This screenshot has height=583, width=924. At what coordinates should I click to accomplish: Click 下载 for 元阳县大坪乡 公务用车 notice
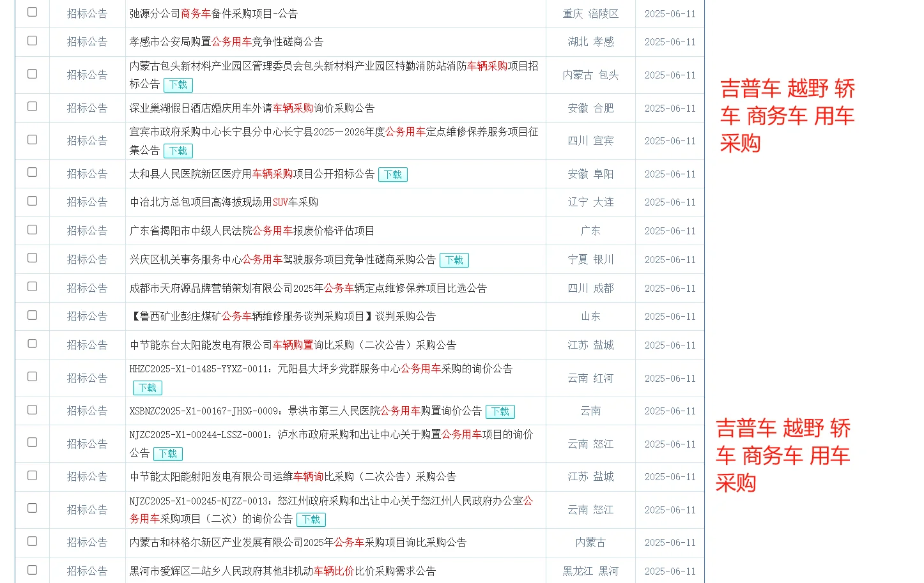(147, 388)
